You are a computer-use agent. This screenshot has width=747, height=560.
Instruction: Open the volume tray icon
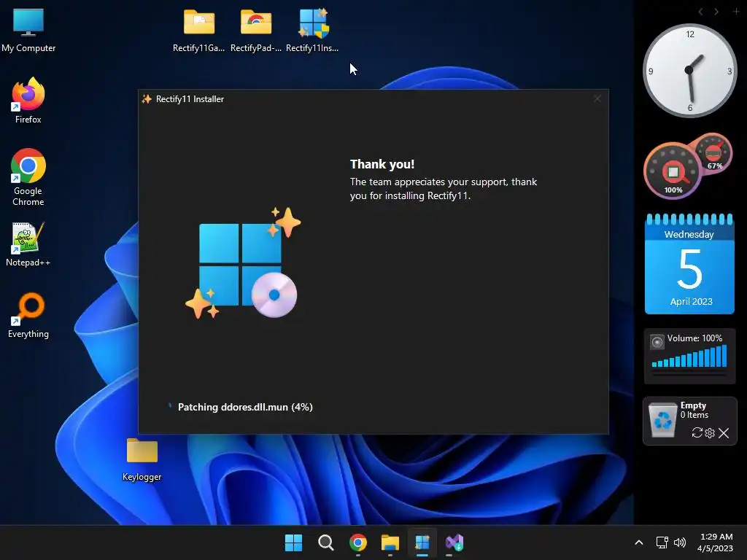[x=680, y=542]
